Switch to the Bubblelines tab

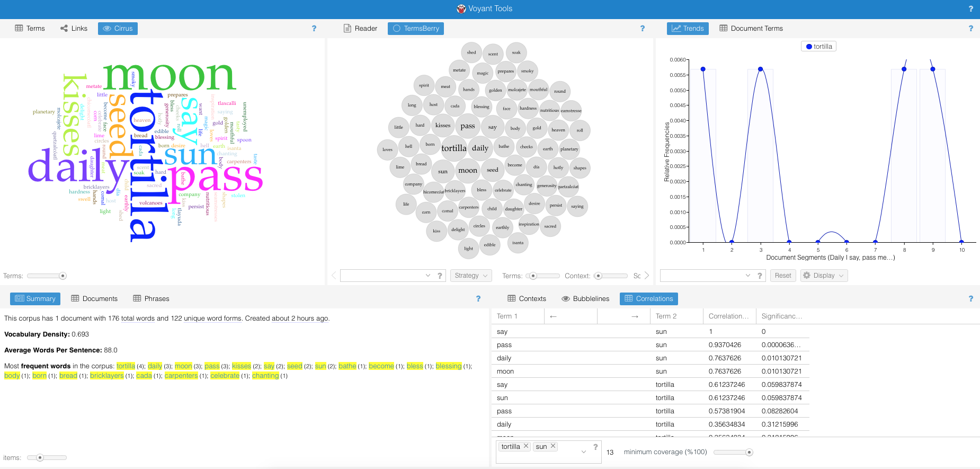coord(585,299)
